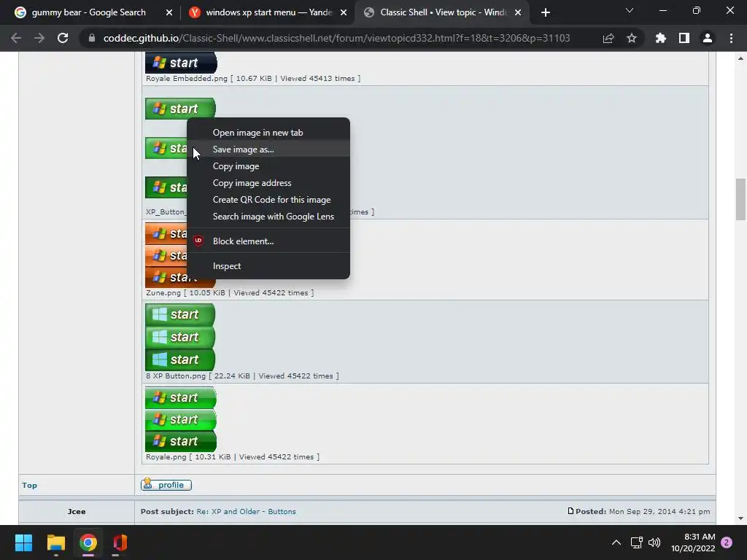Select the Classic Shell View topic tab
Image resolution: width=747 pixels, height=560 pixels.
(443, 12)
